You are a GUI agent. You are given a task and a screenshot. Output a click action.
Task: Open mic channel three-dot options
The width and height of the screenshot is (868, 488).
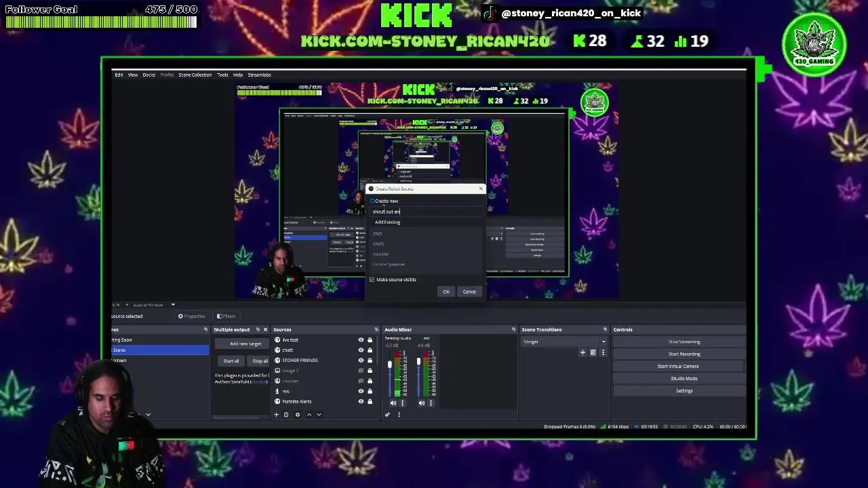click(431, 403)
